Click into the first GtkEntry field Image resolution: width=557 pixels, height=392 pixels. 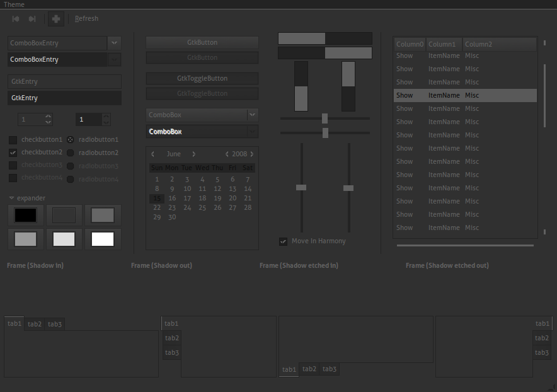pyautogui.click(x=64, y=81)
